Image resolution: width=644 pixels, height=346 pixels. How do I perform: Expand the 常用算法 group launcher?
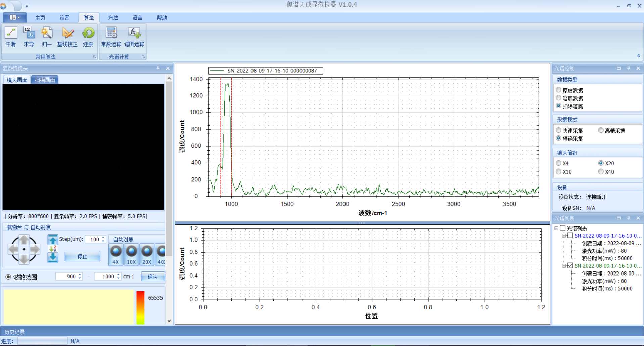pos(95,57)
